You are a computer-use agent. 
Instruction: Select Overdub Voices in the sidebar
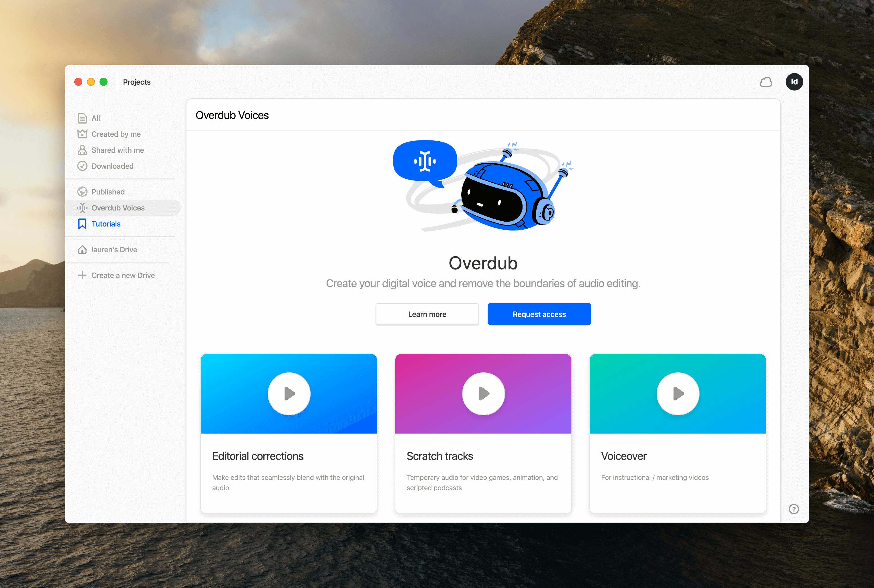click(x=118, y=208)
